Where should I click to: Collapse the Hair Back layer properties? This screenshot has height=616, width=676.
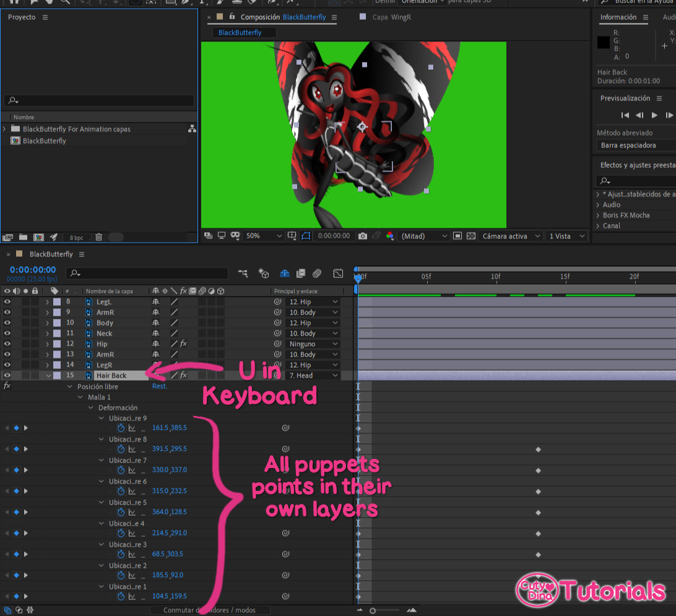48,376
